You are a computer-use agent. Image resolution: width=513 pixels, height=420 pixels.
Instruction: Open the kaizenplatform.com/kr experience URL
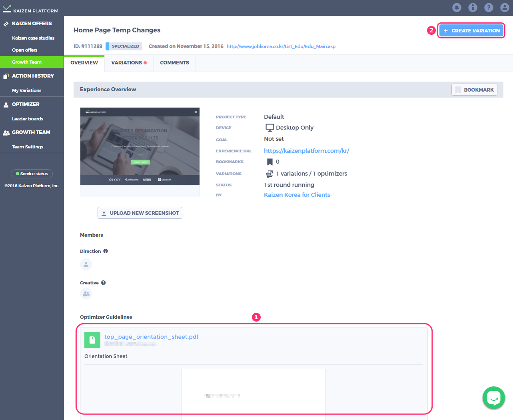[307, 151]
